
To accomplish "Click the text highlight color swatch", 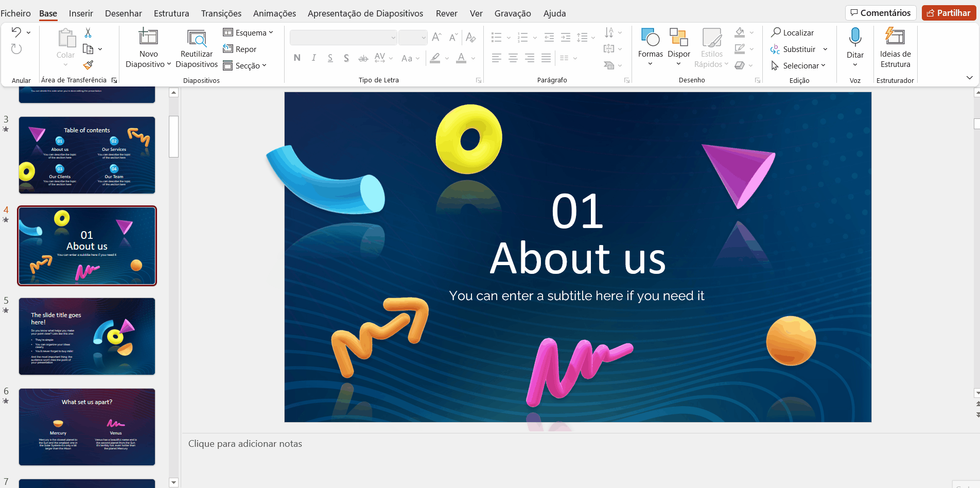I will pos(435,58).
